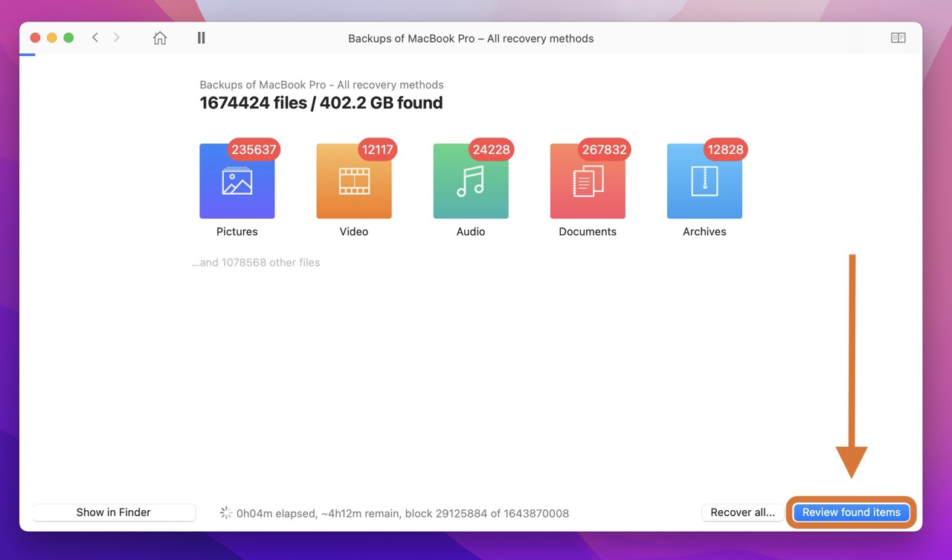
Task: Pause the scan with pause icon
Action: point(201,38)
